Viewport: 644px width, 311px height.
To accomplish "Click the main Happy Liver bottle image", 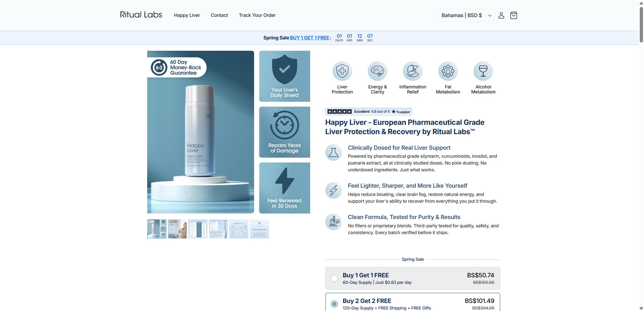I will 200,132.
